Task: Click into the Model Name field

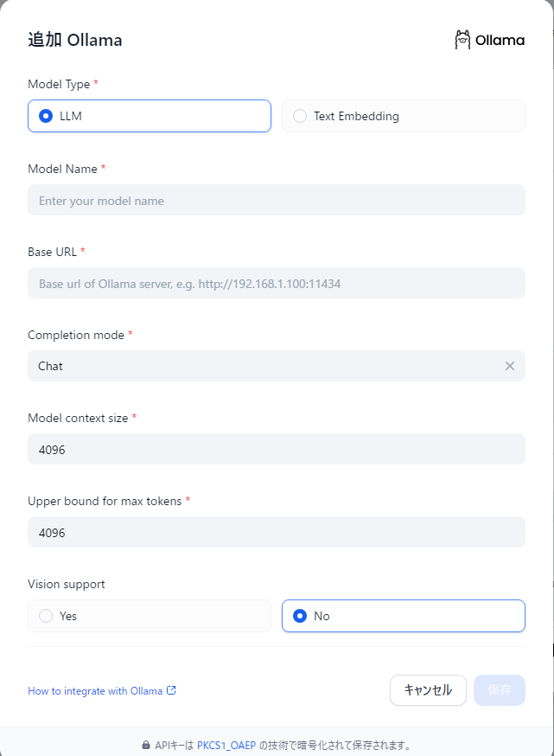Action: pyautogui.click(x=277, y=201)
